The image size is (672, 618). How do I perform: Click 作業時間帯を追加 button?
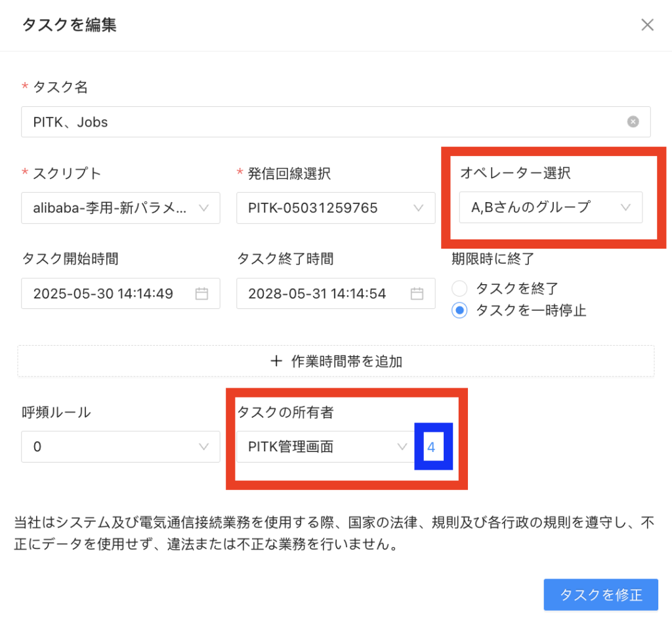tap(336, 361)
